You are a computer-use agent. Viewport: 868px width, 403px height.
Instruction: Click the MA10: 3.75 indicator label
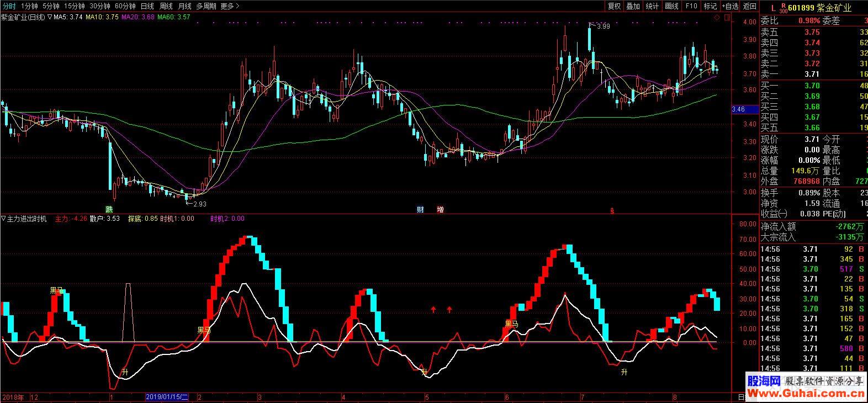point(102,17)
